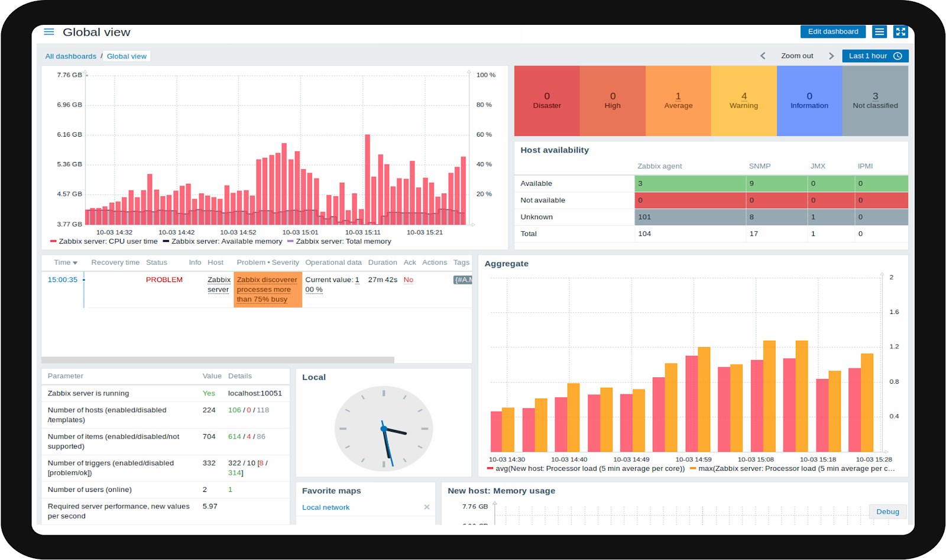Enter kiosk fullscreen mode
This screenshot has width=946, height=560.
900,32
